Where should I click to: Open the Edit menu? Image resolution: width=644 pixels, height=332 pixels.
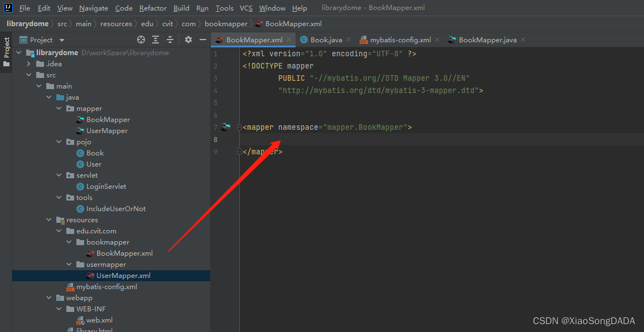pos(44,8)
